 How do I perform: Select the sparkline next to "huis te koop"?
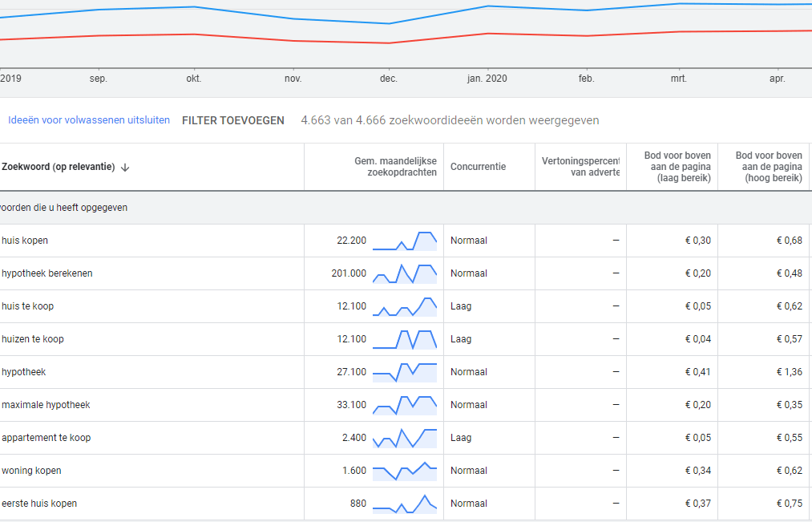(405, 306)
